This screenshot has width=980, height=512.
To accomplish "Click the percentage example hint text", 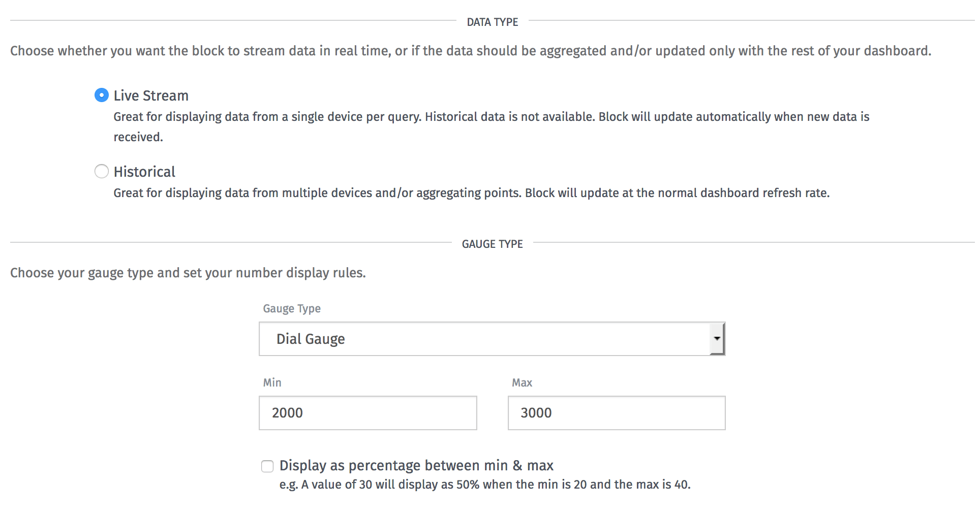I will pos(485,485).
